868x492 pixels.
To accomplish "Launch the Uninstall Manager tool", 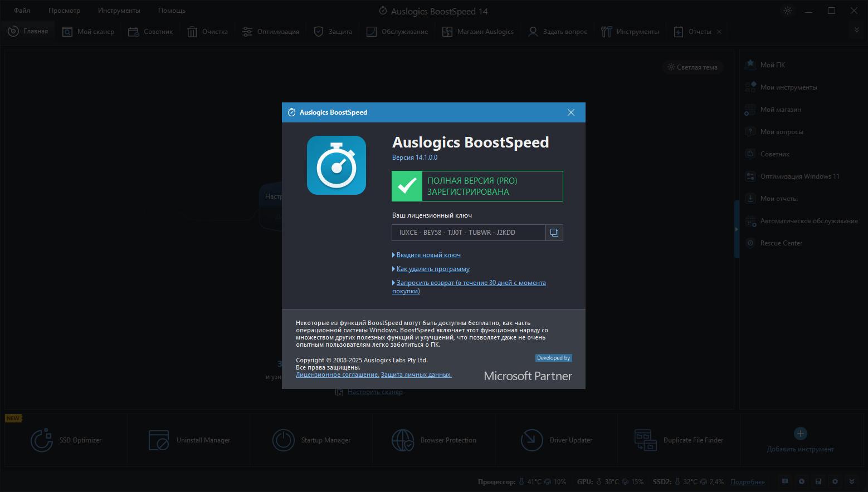I will pyautogui.click(x=189, y=440).
